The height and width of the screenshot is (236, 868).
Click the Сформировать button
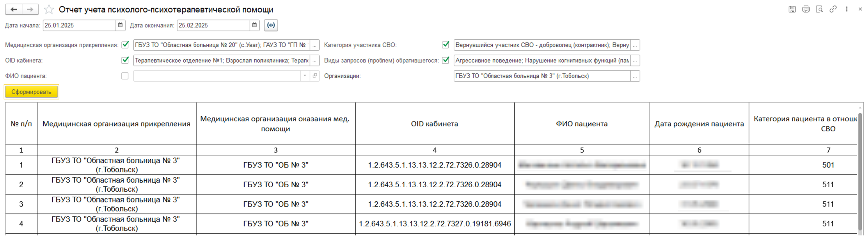click(x=31, y=92)
